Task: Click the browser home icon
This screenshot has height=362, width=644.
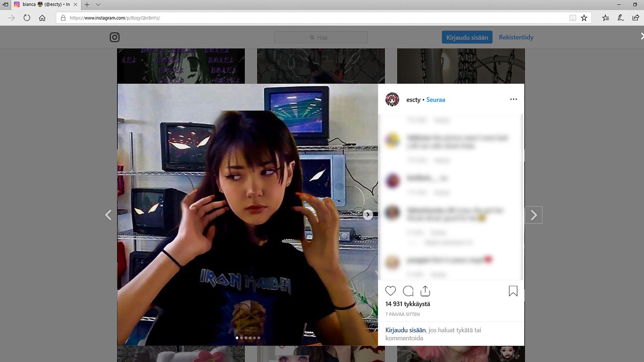Action: [x=42, y=18]
